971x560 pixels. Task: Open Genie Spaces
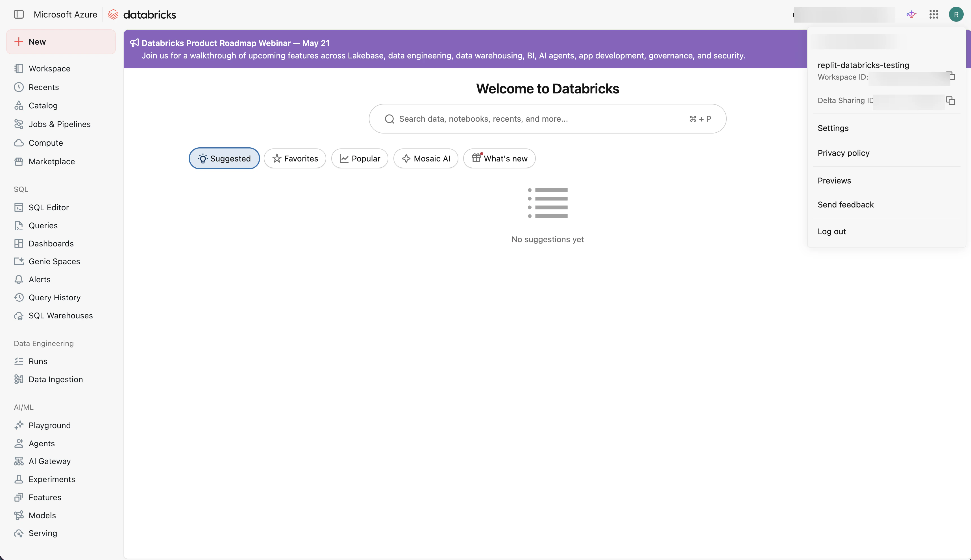click(x=61, y=262)
